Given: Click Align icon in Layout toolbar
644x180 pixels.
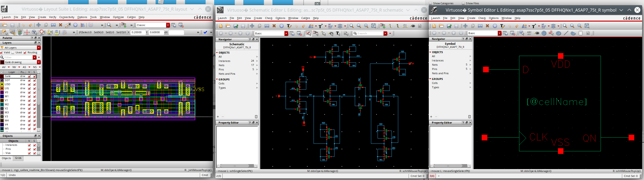Looking at the screenshot, I should (83, 25).
